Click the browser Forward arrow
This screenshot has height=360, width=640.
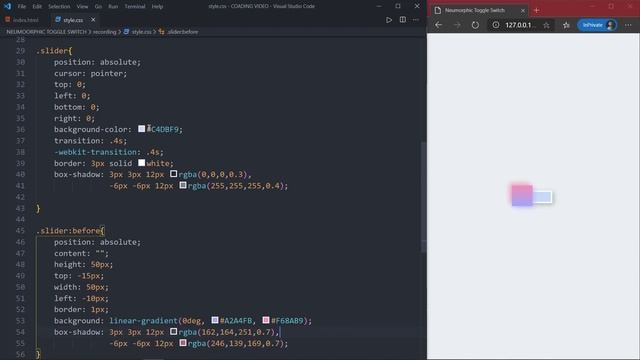point(457,25)
